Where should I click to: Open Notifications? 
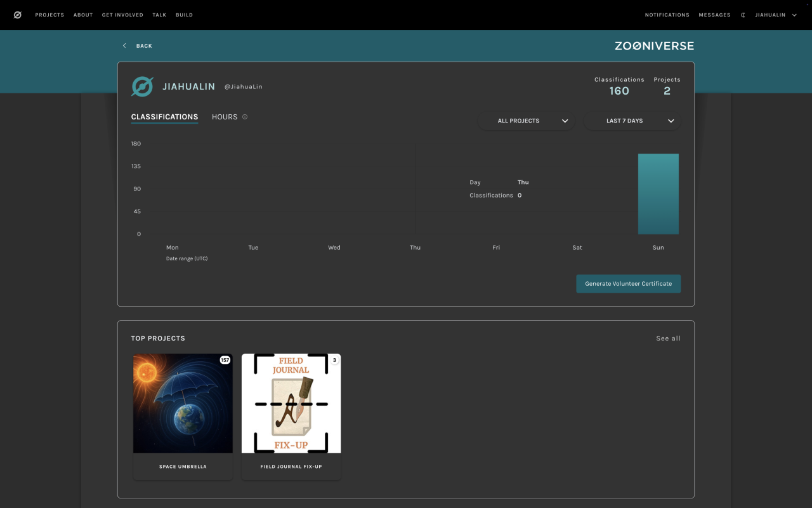click(x=667, y=15)
